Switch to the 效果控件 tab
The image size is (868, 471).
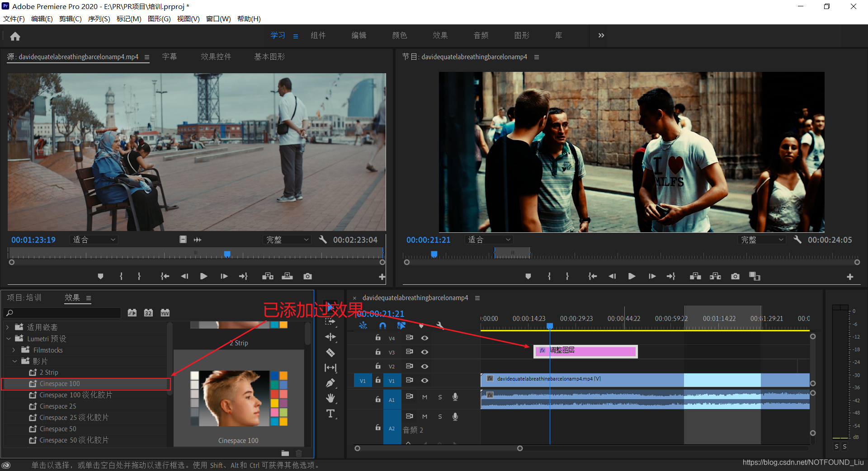click(216, 57)
